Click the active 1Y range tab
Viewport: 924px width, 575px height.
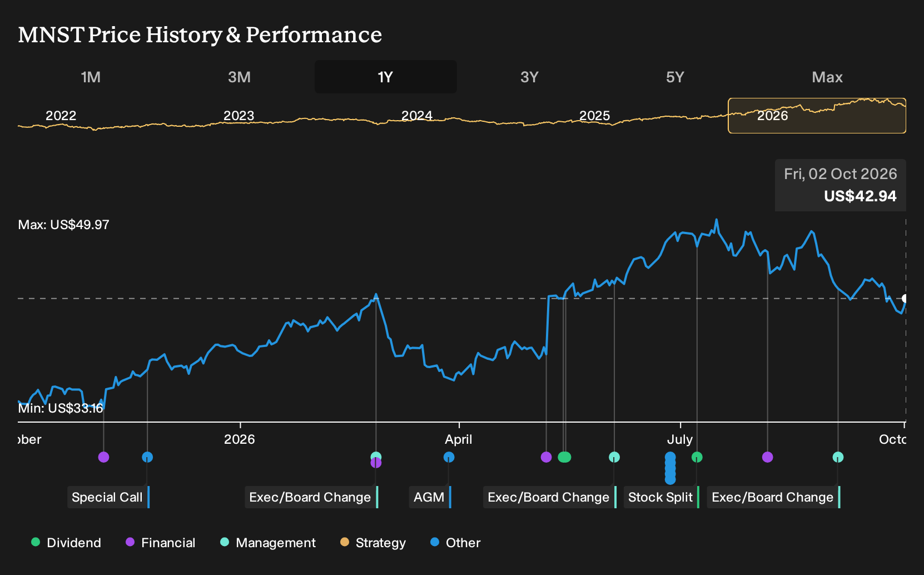[385, 77]
